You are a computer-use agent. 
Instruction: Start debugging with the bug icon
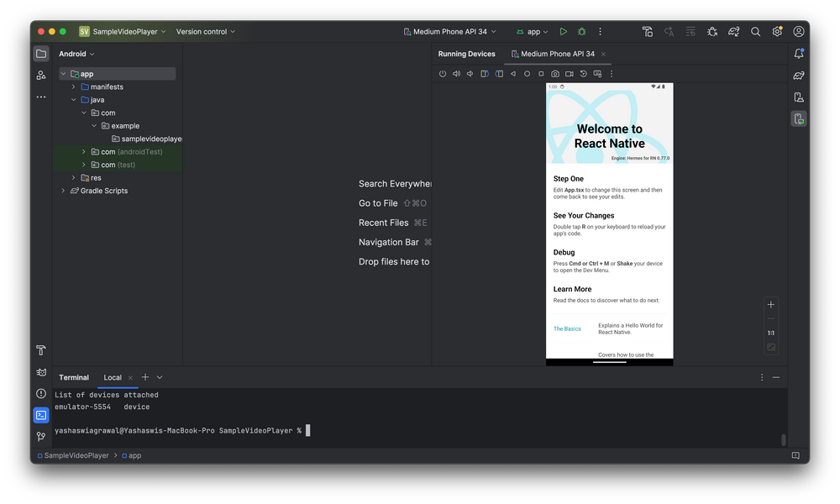(x=581, y=31)
